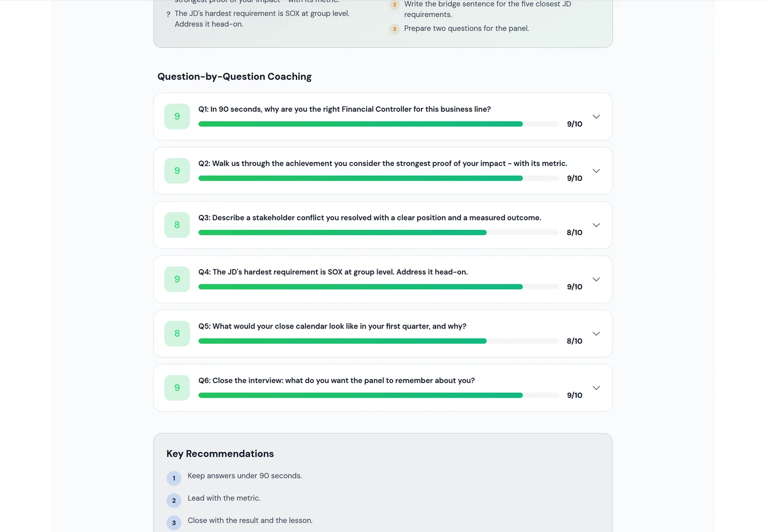Click 'Prepare two questions for the panel.'
The height and width of the screenshot is (532, 766).
[466, 28]
